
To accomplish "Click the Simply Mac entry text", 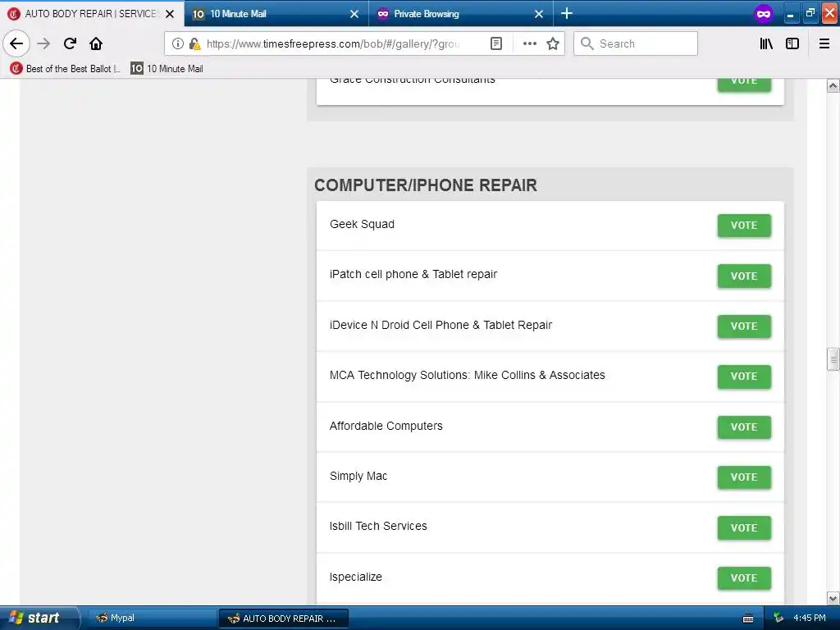I will tap(358, 477).
